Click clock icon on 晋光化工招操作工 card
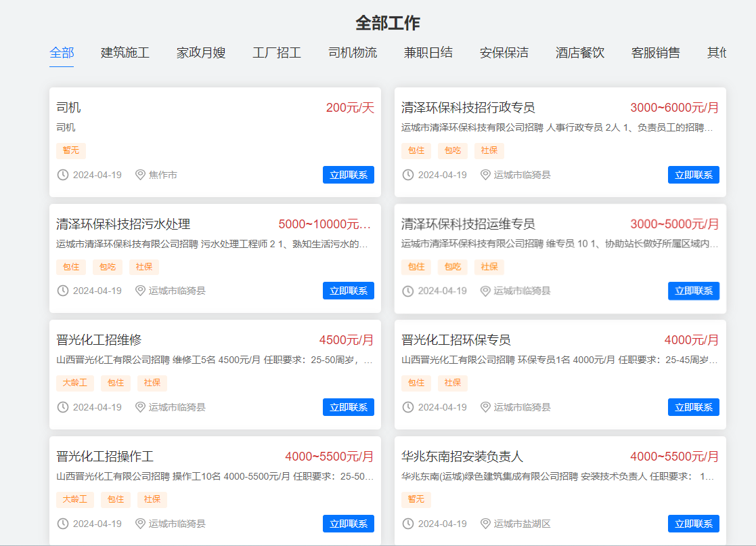756x546 pixels. click(63, 524)
